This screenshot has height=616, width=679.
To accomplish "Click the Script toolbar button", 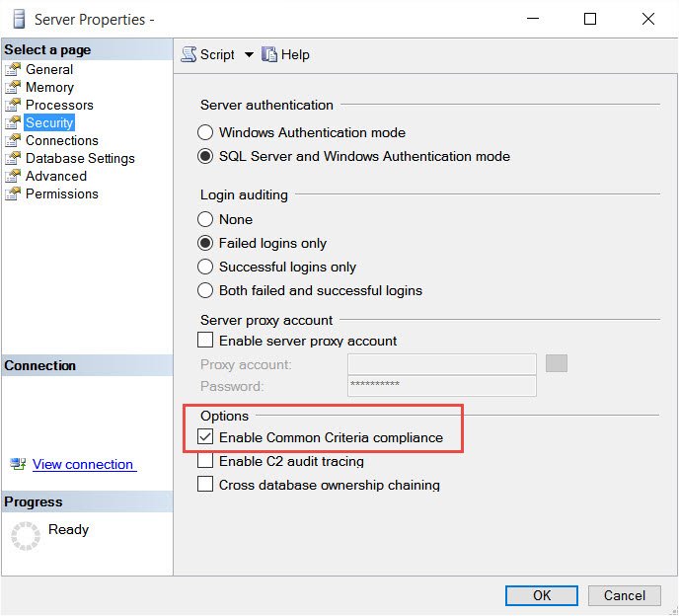I will 208,54.
